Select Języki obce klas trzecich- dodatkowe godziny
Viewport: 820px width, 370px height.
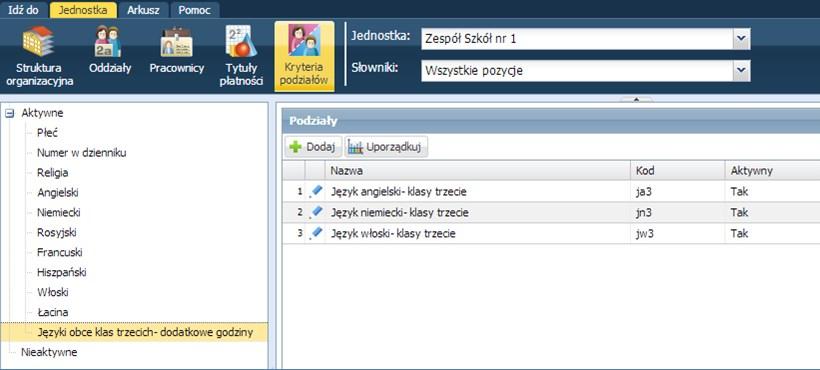pos(145,332)
